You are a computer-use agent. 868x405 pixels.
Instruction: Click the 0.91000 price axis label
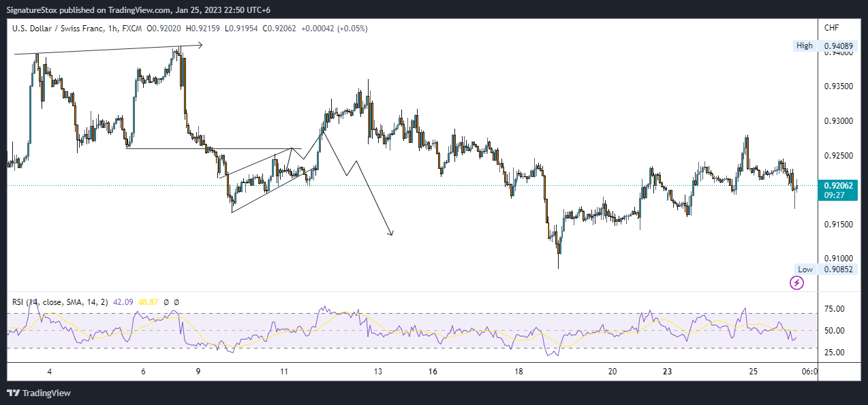pos(838,259)
